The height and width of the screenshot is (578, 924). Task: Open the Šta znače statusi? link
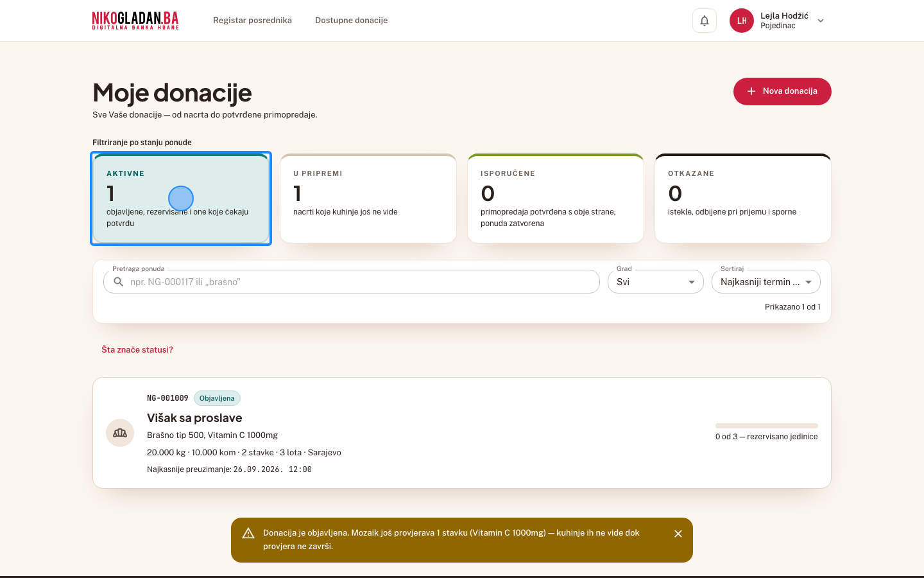[137, 350]
